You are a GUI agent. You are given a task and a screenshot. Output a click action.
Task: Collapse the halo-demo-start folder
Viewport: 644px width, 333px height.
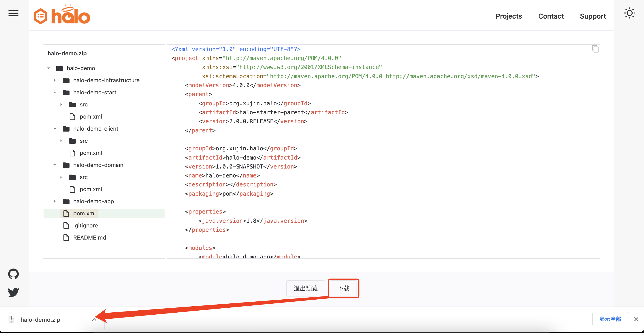point(55,92)
